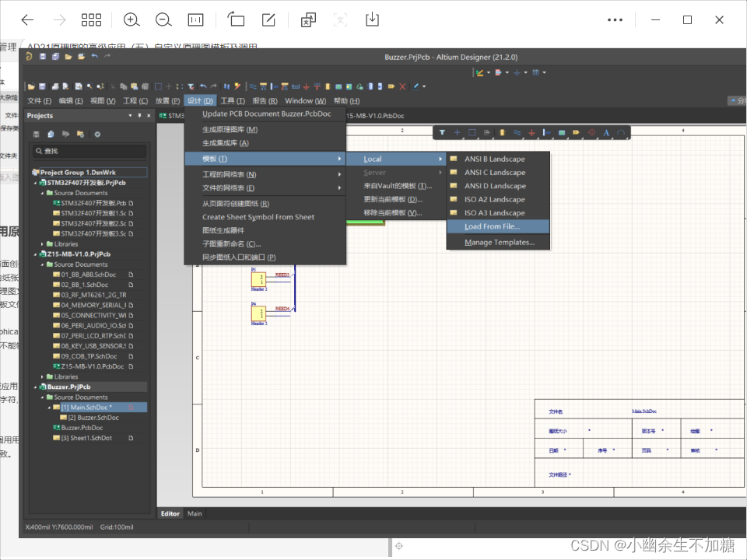Click the undo arrow in schematic toolbar

tap(203, 86)
